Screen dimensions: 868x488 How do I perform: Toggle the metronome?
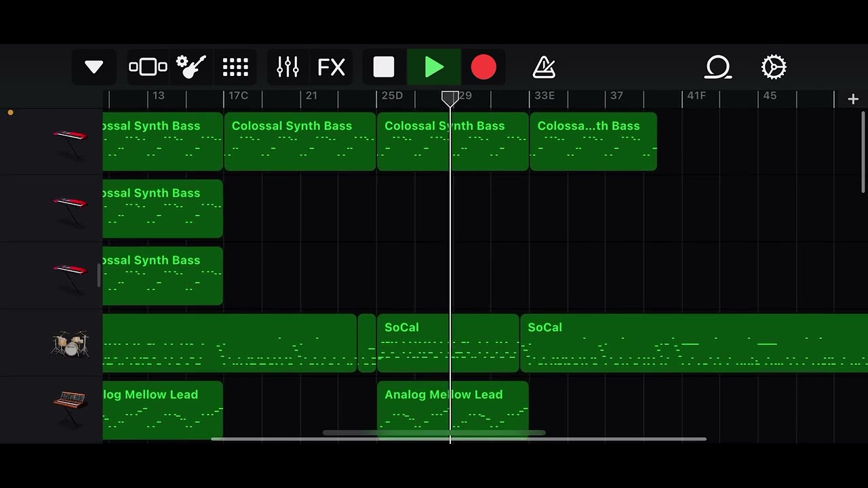pos(544,67)
